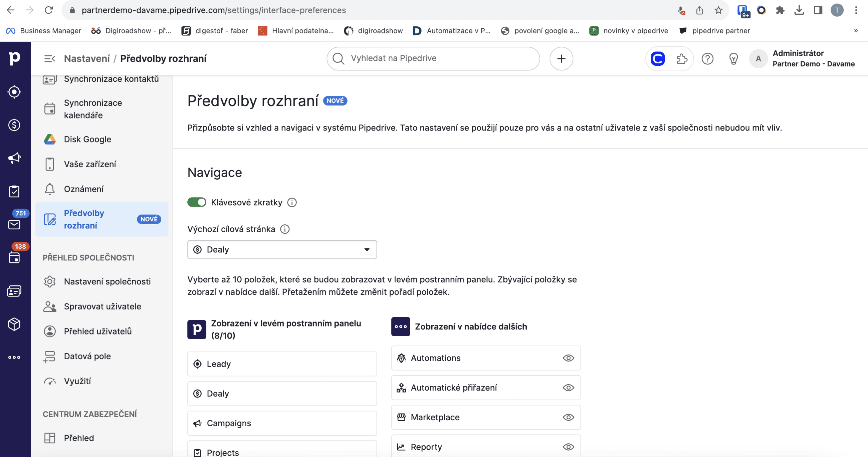This screenshot has width=868, height=457.
Task: Open Oznámení settings menu item
Action: coord(83,189)
